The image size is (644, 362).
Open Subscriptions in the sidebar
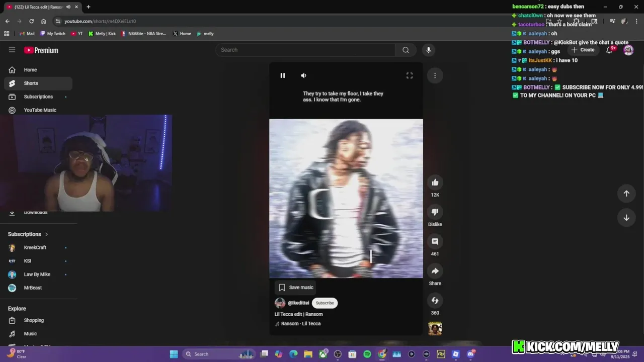click(x=38, y=97)
